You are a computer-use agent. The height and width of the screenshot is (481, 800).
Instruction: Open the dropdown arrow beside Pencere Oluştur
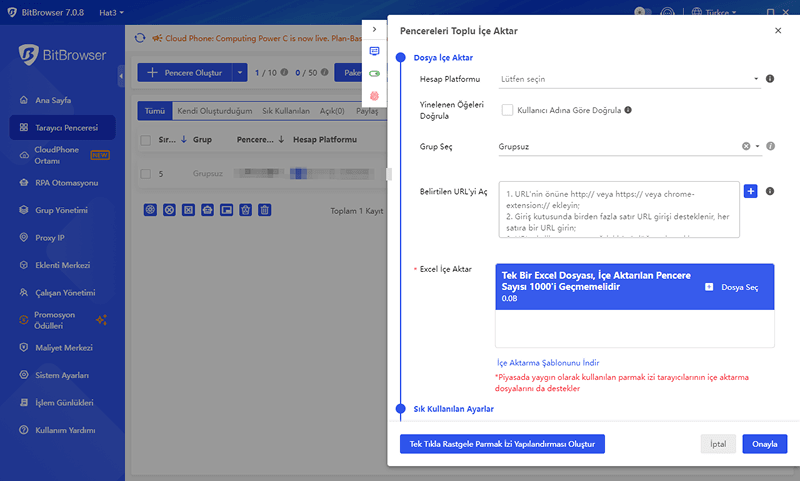(x=240, y=72)
